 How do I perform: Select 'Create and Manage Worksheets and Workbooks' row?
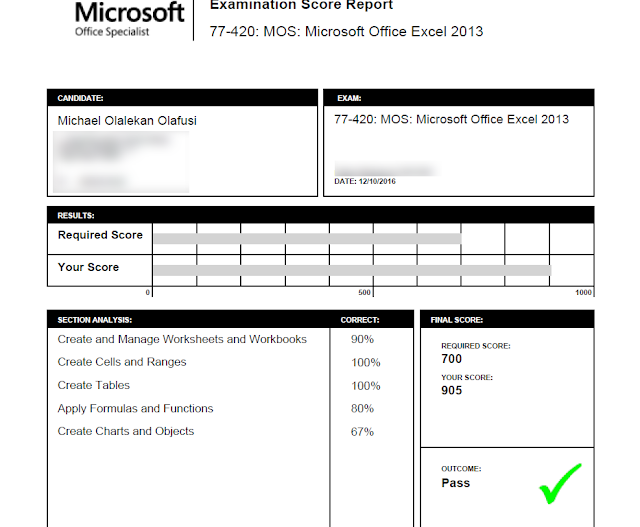click(182, 339)
